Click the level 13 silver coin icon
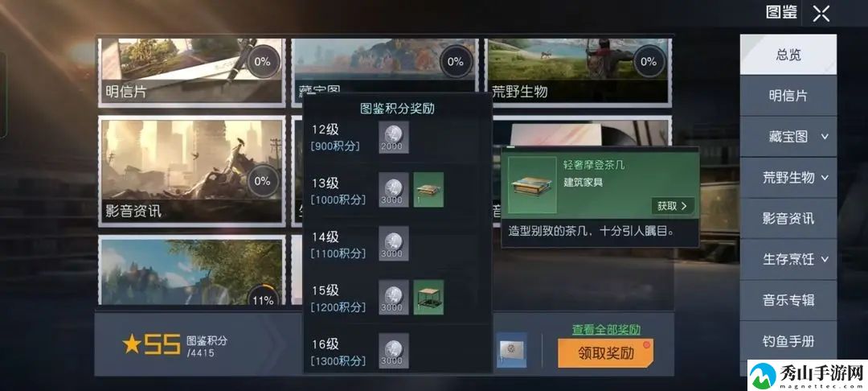Image resolution: width=868 pixels, height=391 pixels. click(394, 190)
